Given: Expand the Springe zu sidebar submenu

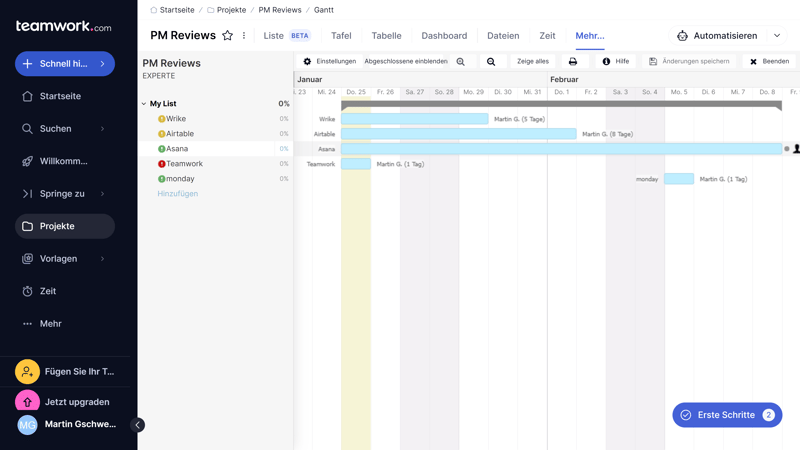Looking at the screenshot, I should 102,194.
